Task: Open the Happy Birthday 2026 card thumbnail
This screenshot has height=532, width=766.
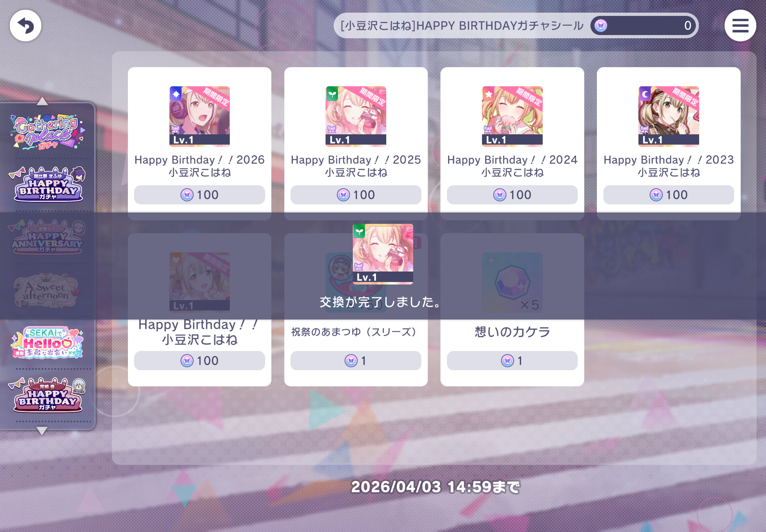Action: (199, 116)
